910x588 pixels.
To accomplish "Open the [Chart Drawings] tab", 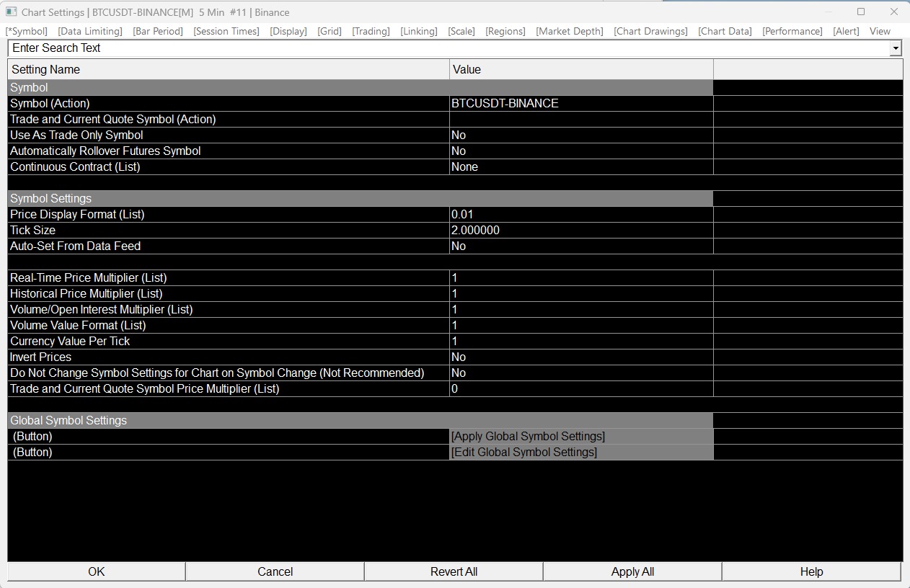I will pos(650,31).
